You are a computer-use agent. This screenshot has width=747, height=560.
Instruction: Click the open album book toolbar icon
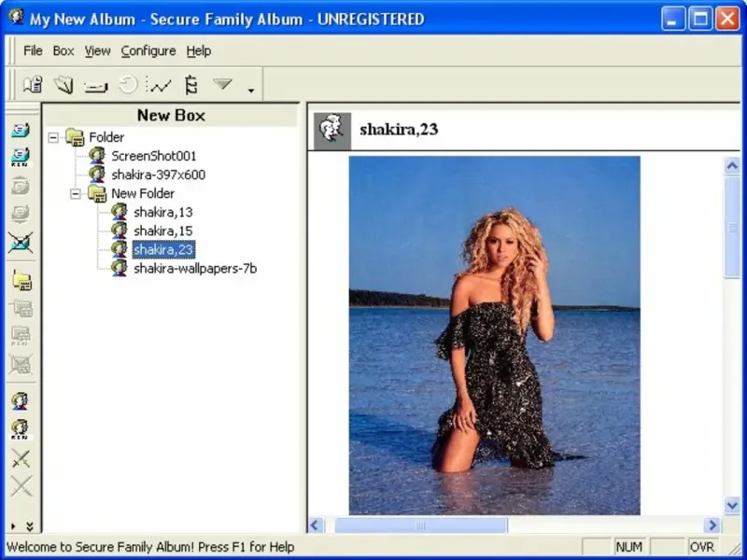coord(33,85)
